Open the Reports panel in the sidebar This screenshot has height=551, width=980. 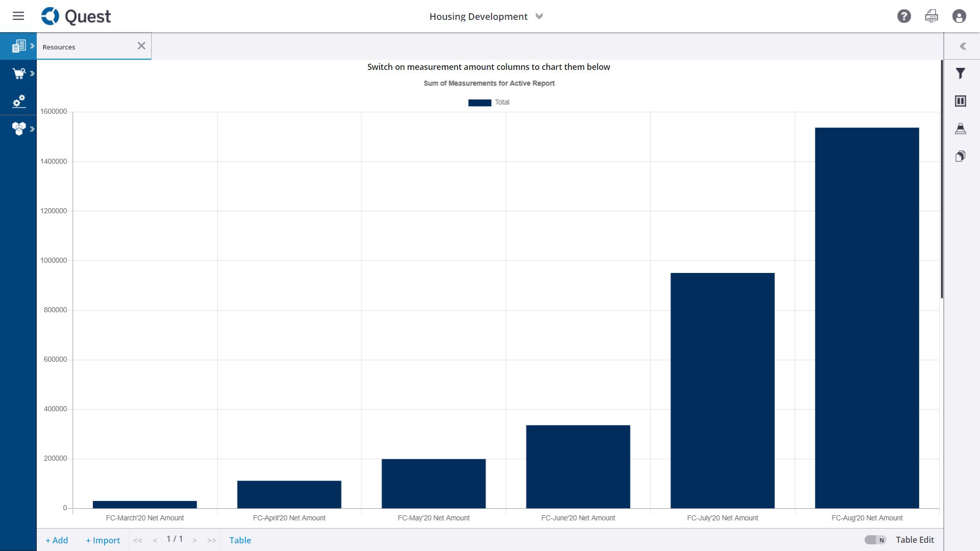pos(19,45)
